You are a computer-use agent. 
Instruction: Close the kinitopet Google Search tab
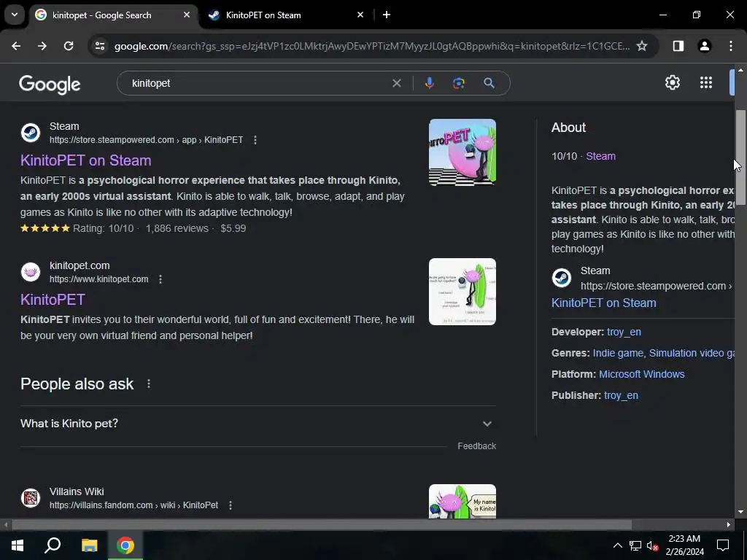tap(187, 15)
